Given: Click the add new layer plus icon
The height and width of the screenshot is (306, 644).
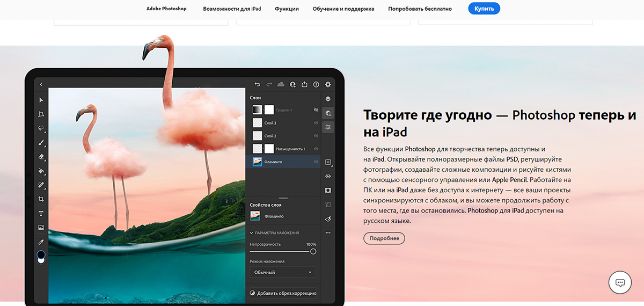Looking at the screenshot, I should tap(328, 162).
